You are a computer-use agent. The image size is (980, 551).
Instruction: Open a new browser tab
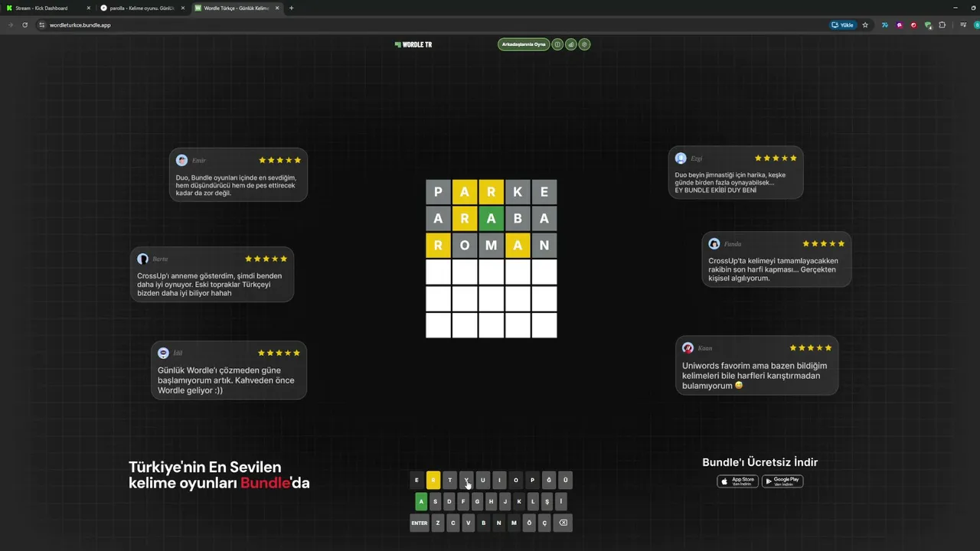[x=291, y=8]
